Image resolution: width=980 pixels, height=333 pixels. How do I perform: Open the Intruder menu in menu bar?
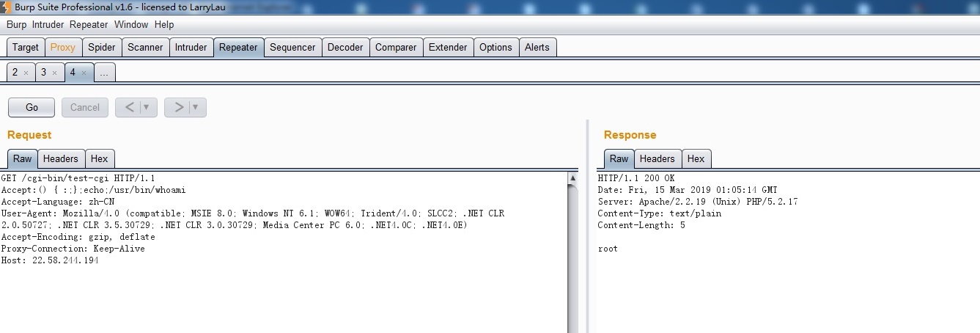(x=48, y=24)
